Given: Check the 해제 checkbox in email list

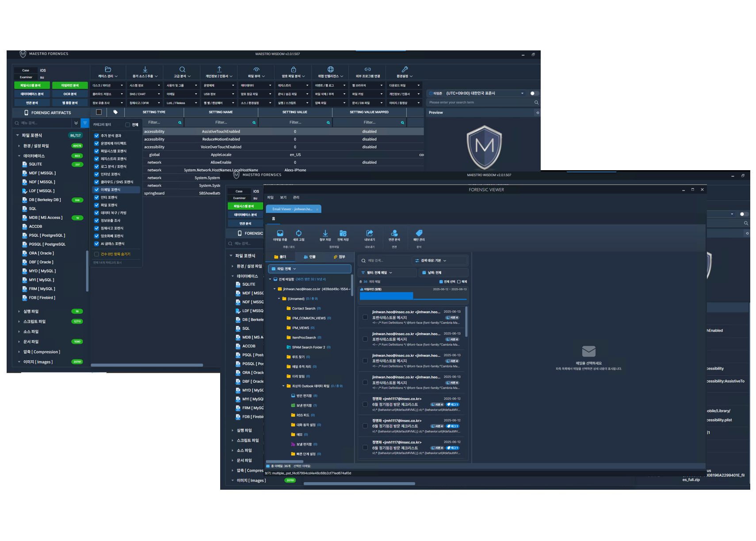Looking at the screenshot, I should [x=459, y=282].
